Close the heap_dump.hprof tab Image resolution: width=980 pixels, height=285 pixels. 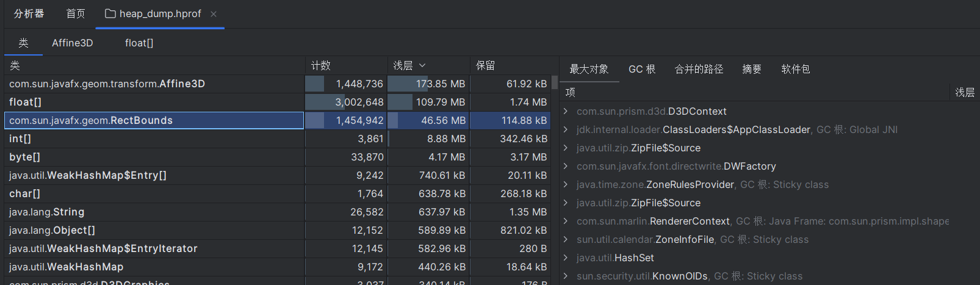[x=214, y=14]
